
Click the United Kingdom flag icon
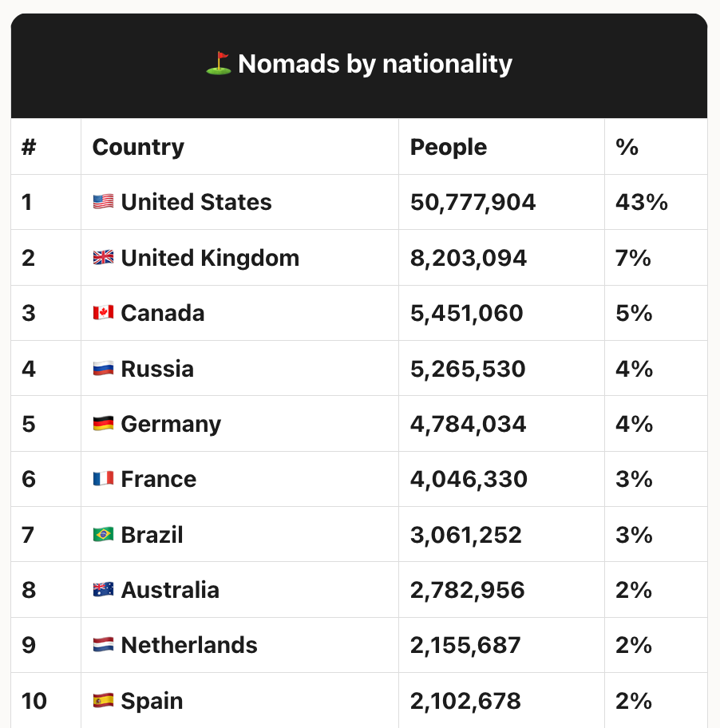point(103,258)
